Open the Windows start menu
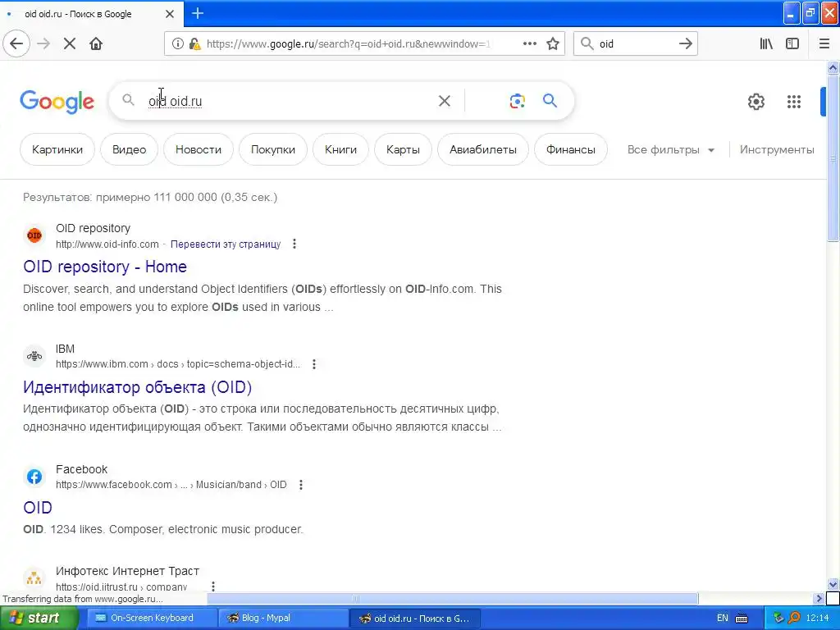Screen dimensions: 840x630 click(39, 619)
